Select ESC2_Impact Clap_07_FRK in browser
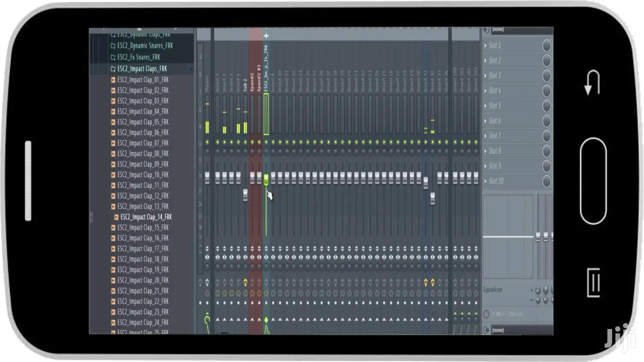Image resolution: width=644 pixels, height=362 pixels. (x=143, y=143)
